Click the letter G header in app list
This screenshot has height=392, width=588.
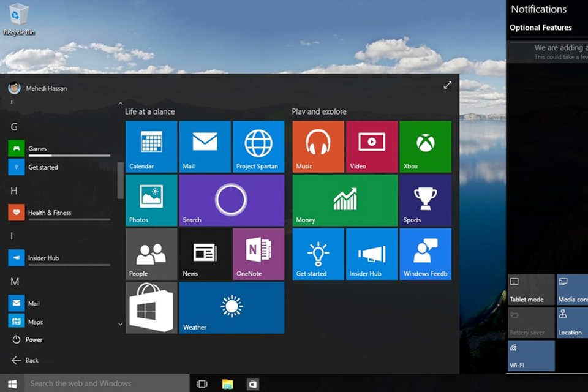tap(14, 127)
